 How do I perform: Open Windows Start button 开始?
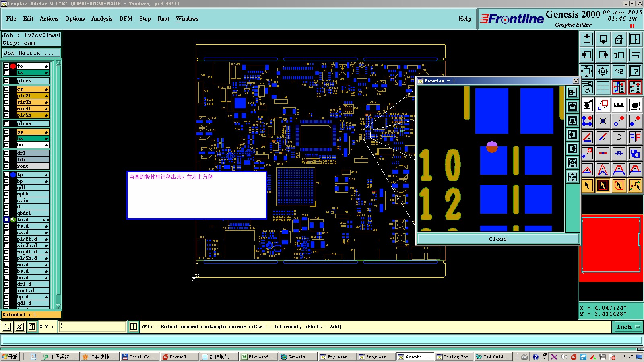point(10,357)
